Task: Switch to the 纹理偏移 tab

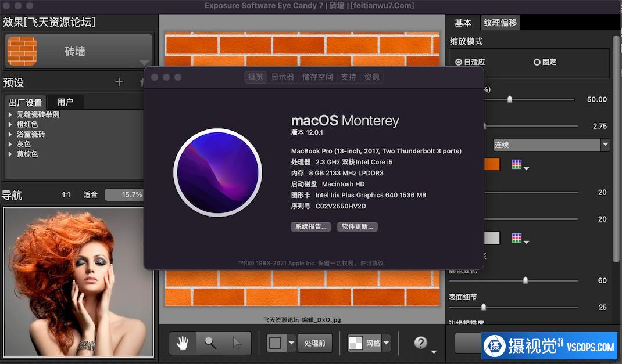Action: click(x=501, y=23)
